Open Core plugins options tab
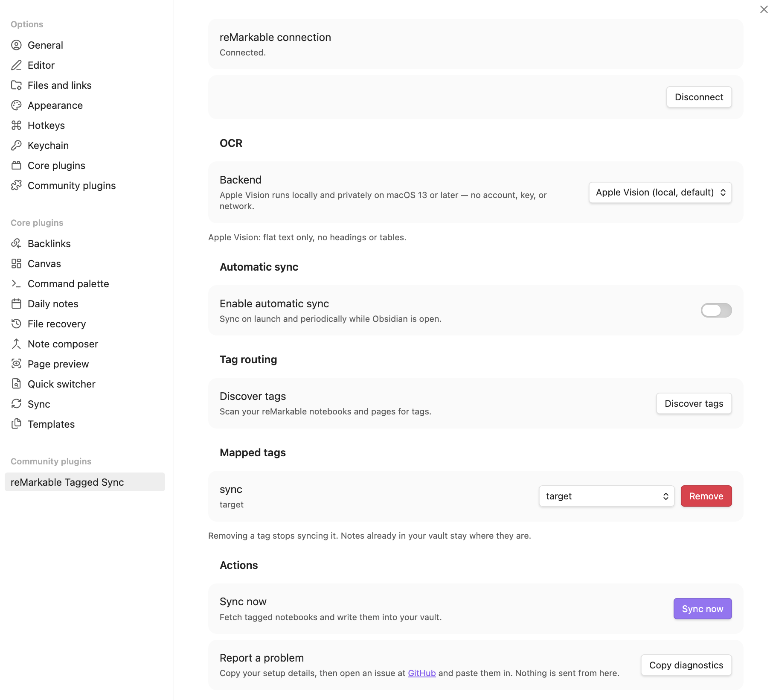The width and height of the screenshot is (773, 700). [85, 166]
